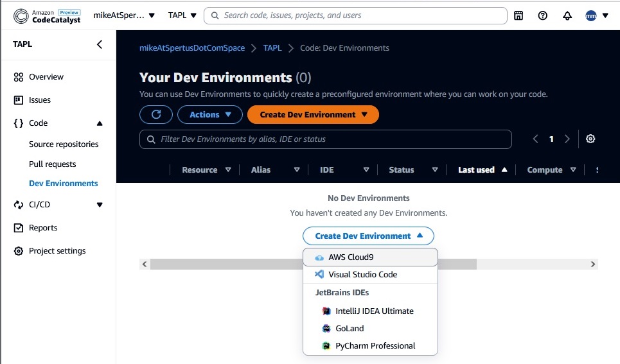Open the mikeAtSper… space selector dropdown

124,15
